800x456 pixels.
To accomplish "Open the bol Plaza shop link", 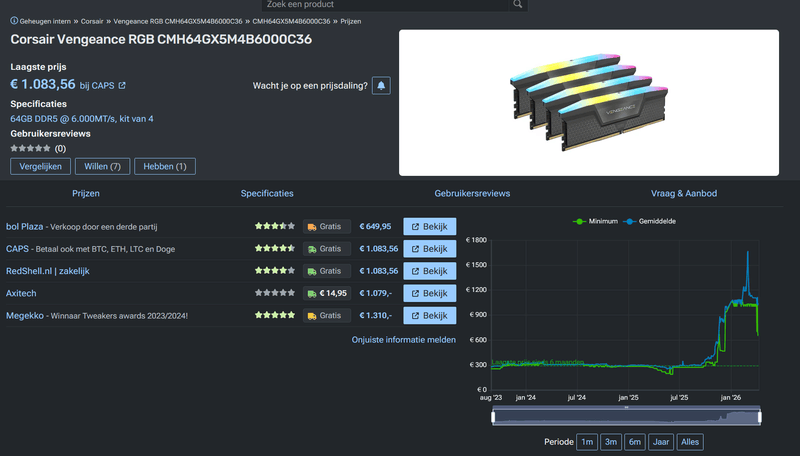I will (24, 226).
